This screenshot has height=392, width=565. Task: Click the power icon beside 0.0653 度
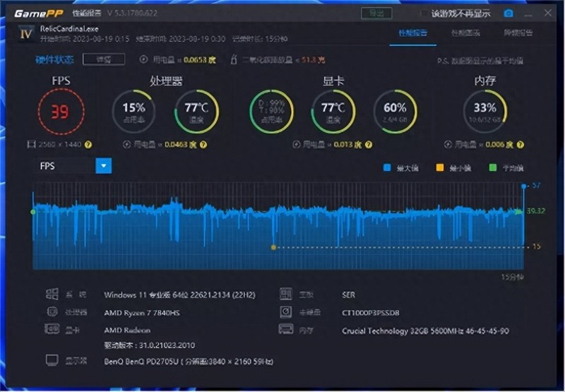pos(143,59)
